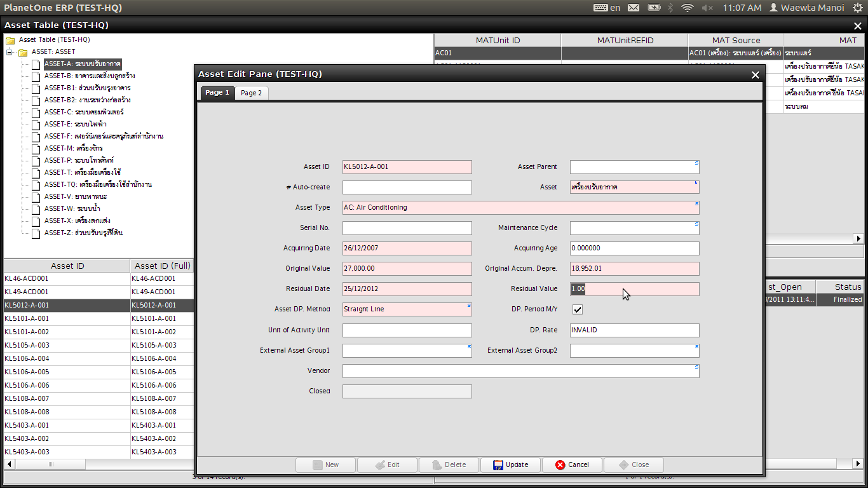The height and width of the screenshot is (488, 868).
Task: Open the muted sound volume indicator
Action: tap(707, 8)
